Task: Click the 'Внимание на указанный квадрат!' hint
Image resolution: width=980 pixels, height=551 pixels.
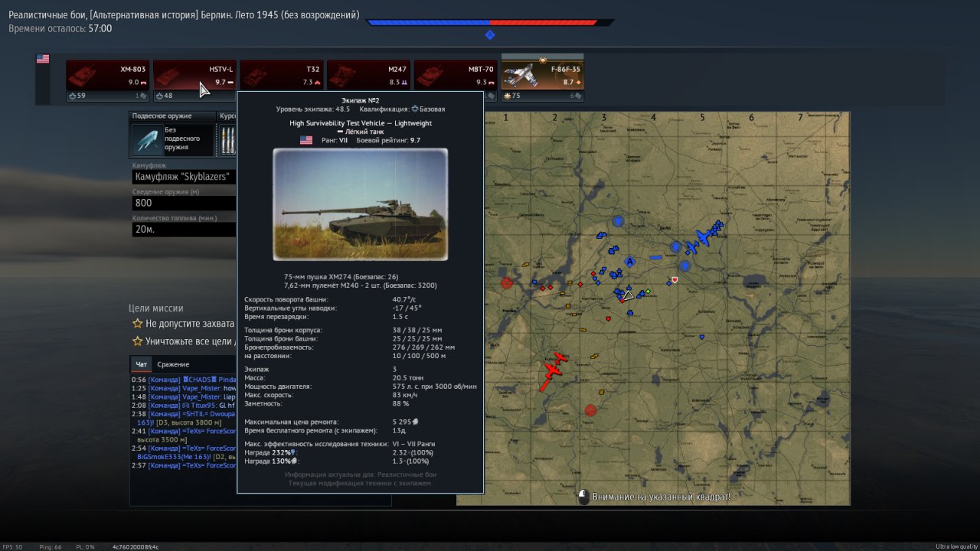Action: pyautogui.click(x=661, y=497)
